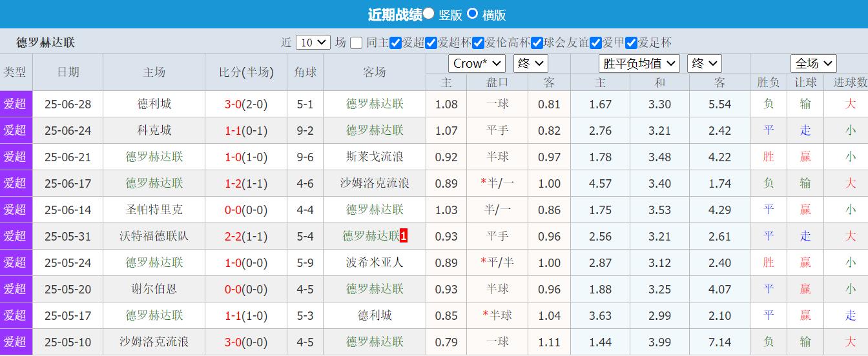Click the 爱超 league label for 25-05-10
The height and width of the screenshot is (356, 868).
(x=15, y=342)
